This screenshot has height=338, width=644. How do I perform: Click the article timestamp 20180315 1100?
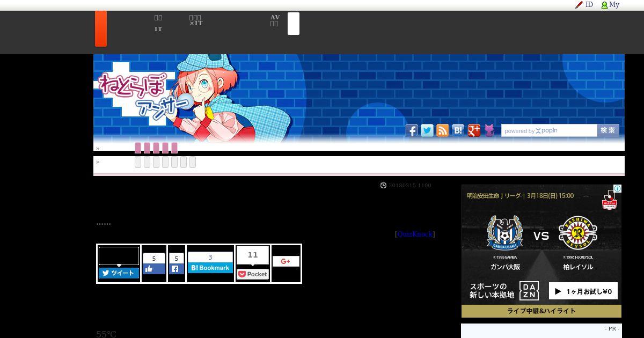click(410, 185)
